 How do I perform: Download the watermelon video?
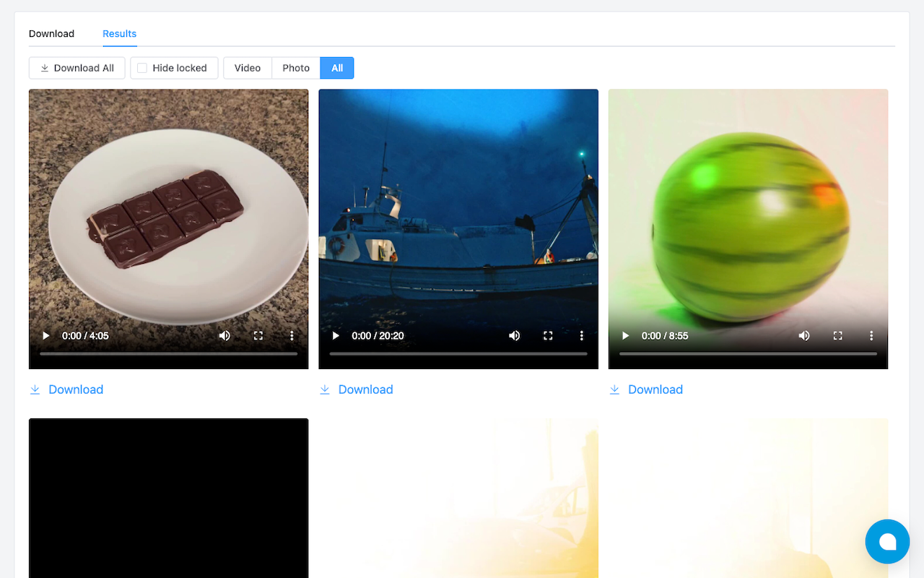click(x=646, y=389)
